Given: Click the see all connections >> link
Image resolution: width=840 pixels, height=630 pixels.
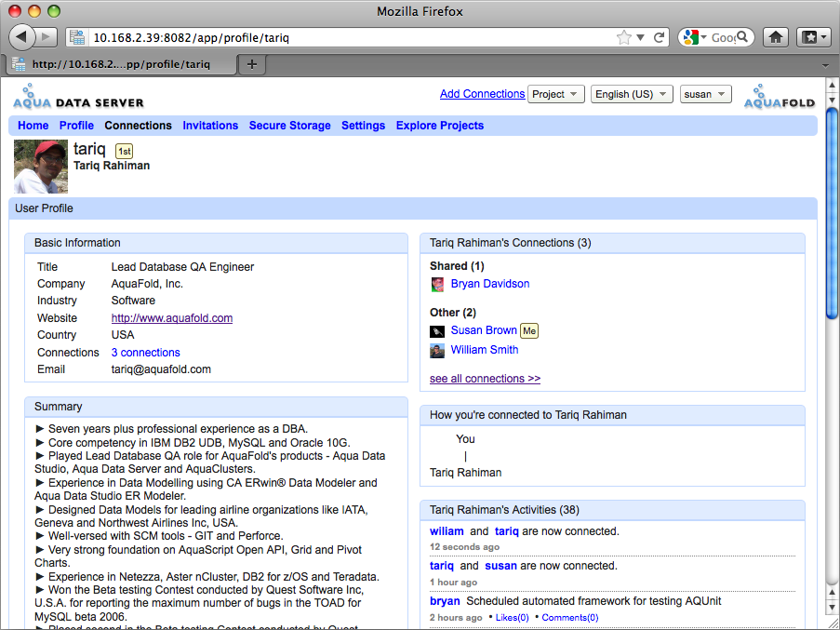Looking at the screenshot, I should coord(485,379).
